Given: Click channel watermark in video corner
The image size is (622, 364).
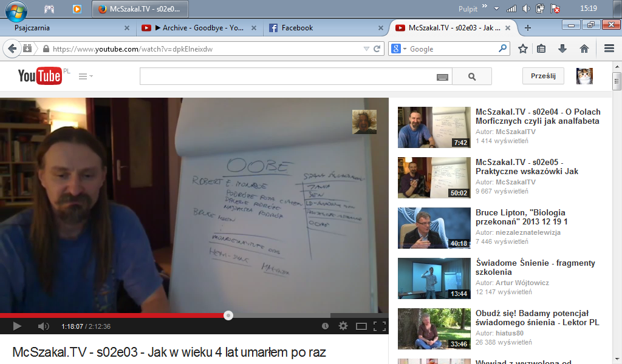Looking at the screenshot, I should pyautogui.click(x=364, y=122).
